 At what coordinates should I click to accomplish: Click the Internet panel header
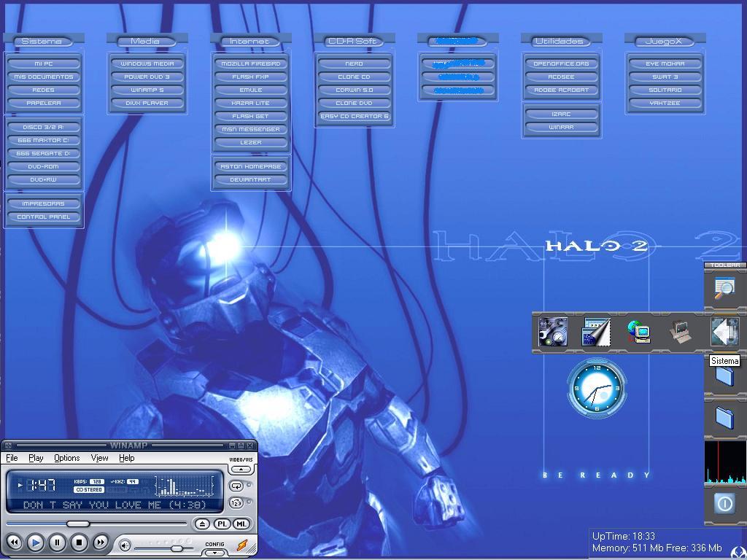click(x=249, y=42)
